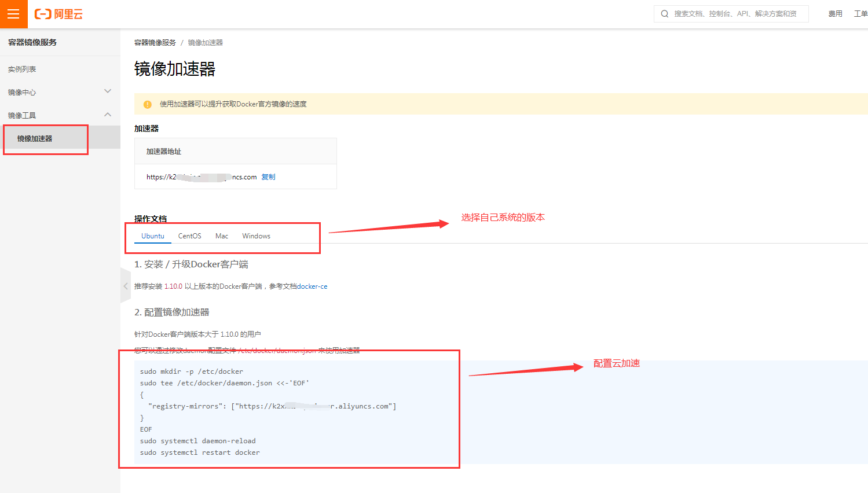Click the warning icon in the yellow tip banner

(x=147, y=104)
